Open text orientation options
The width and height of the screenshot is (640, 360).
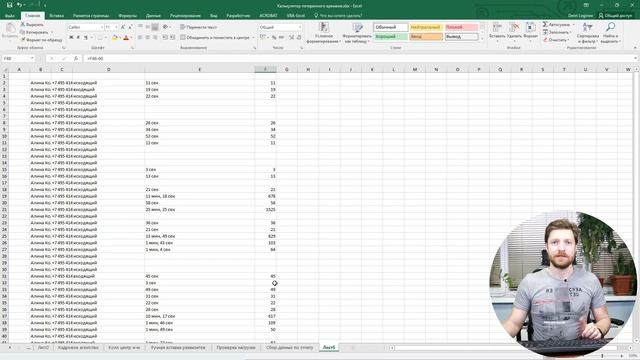(166, 27)
